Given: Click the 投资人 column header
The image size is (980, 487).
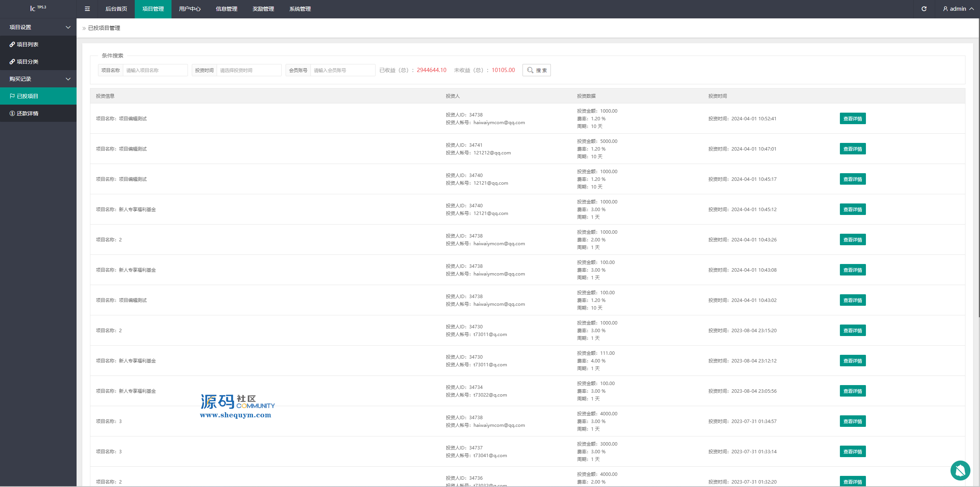Looking at the screenshot, I should click(452, 96).
